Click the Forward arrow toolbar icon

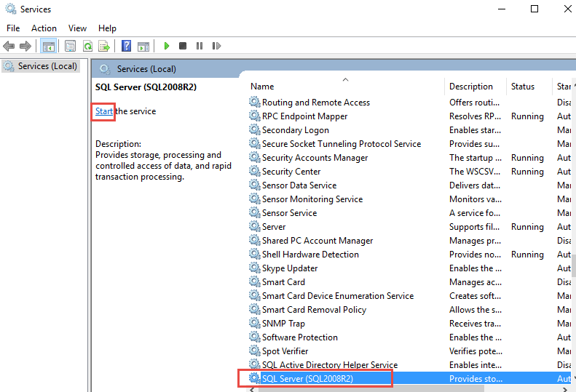[25, 46]
